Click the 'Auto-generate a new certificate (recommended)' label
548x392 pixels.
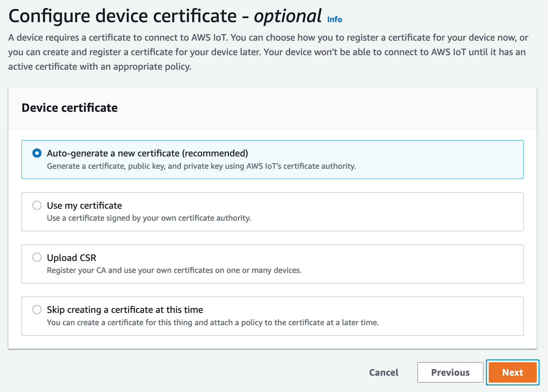(147, 153)
